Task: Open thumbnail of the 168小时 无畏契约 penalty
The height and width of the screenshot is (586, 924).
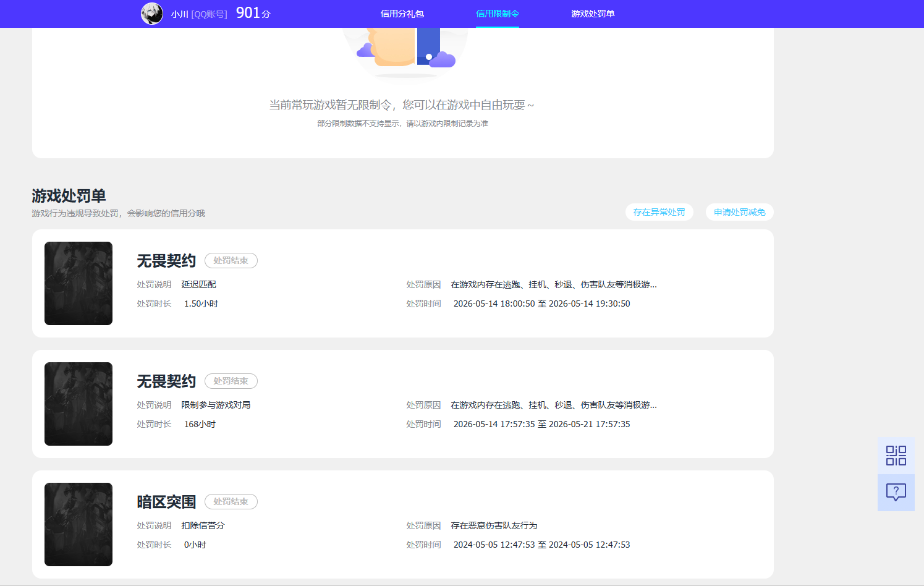Action: (78, 404)
